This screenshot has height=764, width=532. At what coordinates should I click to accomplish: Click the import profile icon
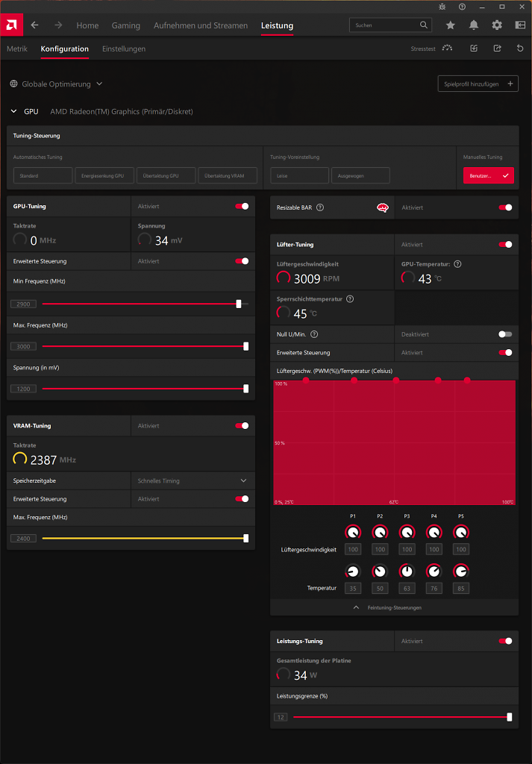[474, 48]
